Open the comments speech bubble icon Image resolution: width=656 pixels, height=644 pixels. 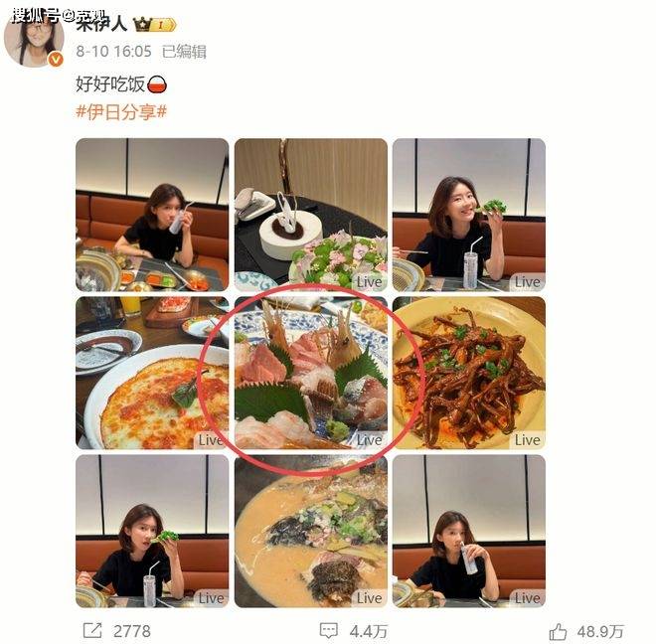328,631
